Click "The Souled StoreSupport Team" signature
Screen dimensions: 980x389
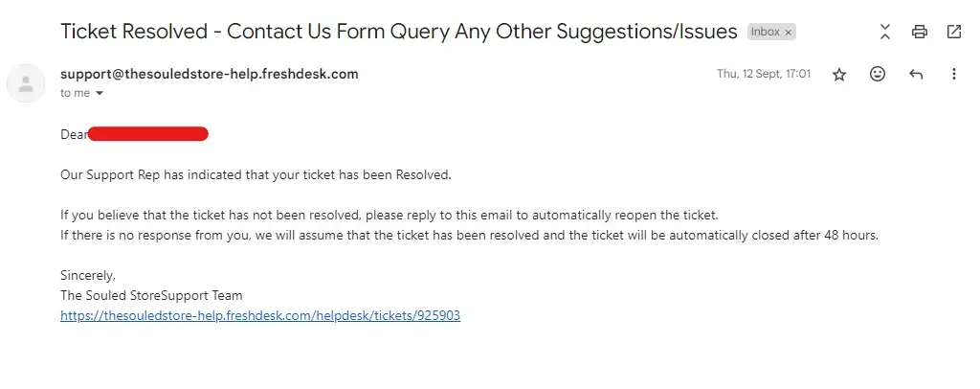coord(151,295)
